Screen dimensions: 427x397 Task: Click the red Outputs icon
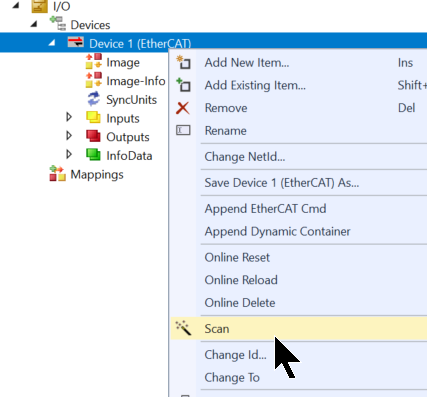pos(93,136)
